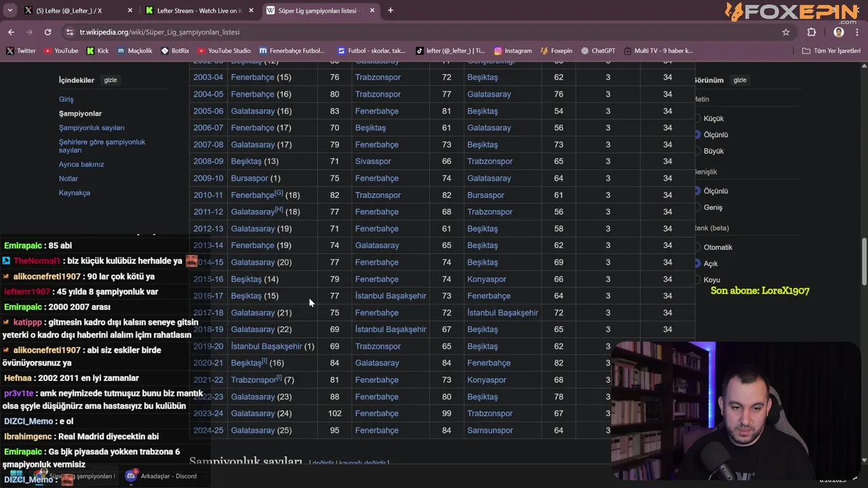The height and width of the screenshot is (488, 868).
Task: Click points value 102 in 2023-24 row
Action: [334, 413]
